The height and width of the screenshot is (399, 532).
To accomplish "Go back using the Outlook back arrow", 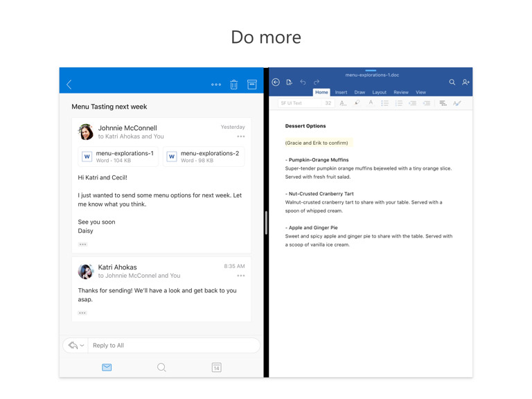I will pyautogui.click(x=69, y=85).
